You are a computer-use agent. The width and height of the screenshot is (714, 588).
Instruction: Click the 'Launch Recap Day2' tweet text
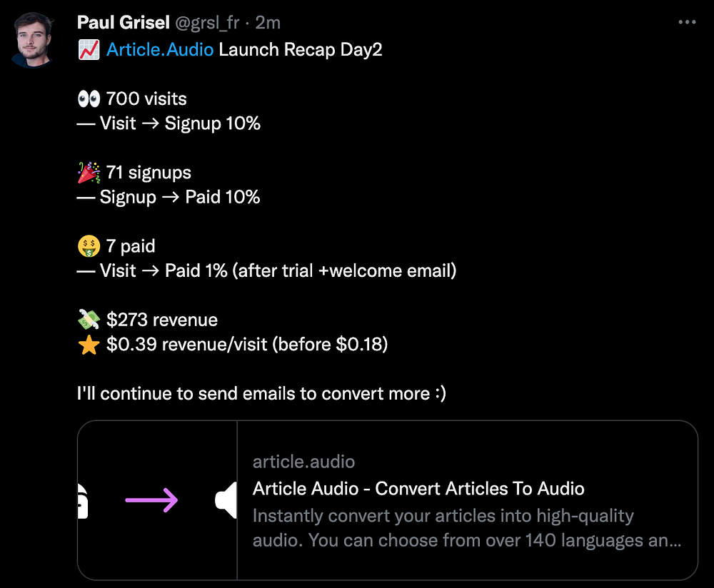pyautogui.click(x=300, y=51)
